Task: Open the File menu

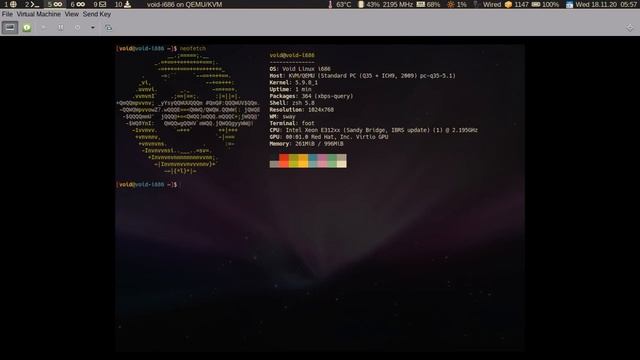Action: click(x=7, y=14)
